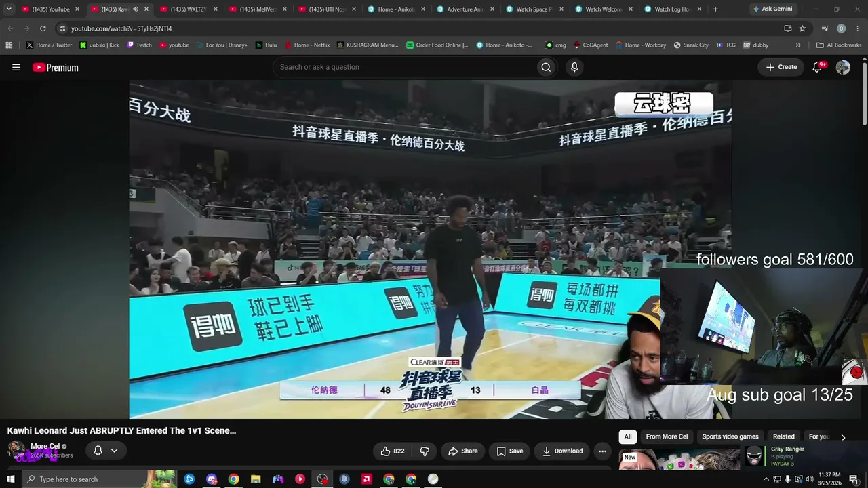Open the Home - Netflix bookmark

(307, 45)
